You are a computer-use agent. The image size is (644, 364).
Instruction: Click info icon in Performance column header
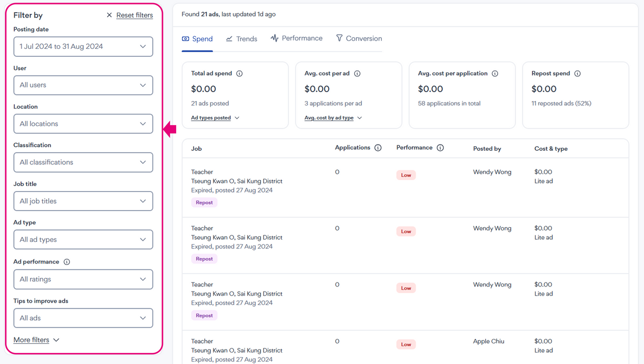(440, 148)
